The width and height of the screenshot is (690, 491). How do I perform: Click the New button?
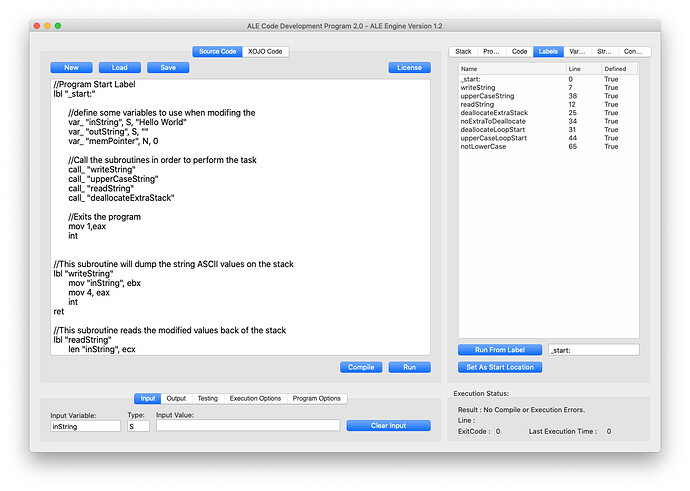tap(71, 68)
